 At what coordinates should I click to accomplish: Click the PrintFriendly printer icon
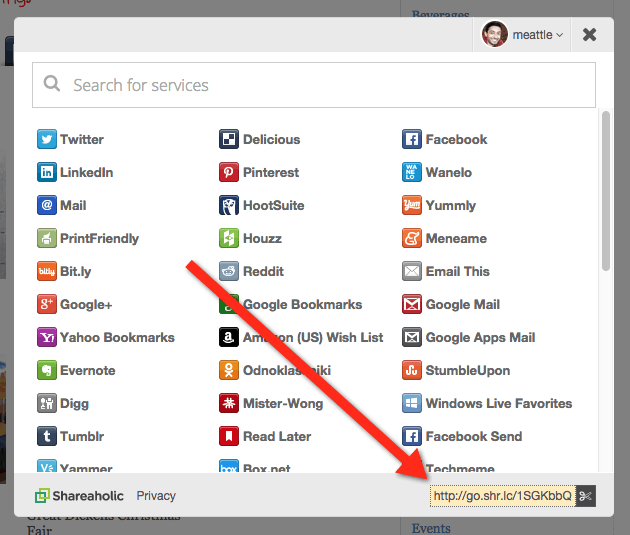(x=47, y=238)
